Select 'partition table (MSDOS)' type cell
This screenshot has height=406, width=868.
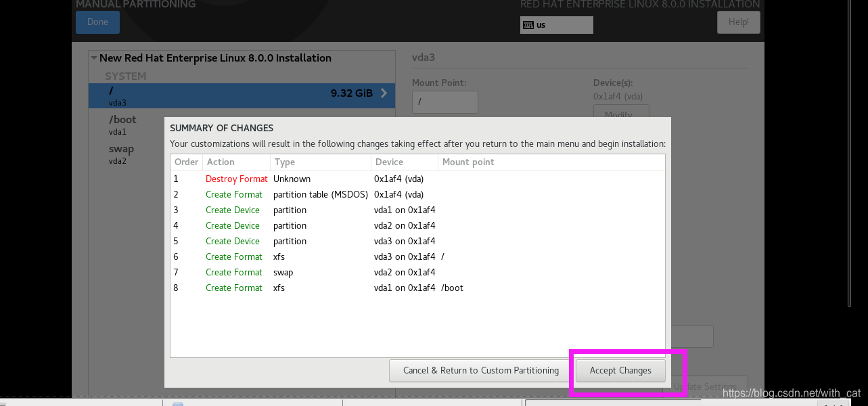click(321, 195)
